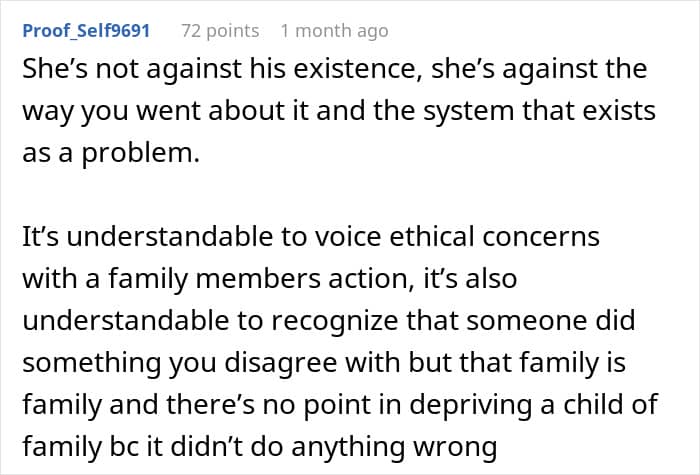Click the word "depriving" in the comment
This screenshot has height=475, width=700.
[471, 405]
